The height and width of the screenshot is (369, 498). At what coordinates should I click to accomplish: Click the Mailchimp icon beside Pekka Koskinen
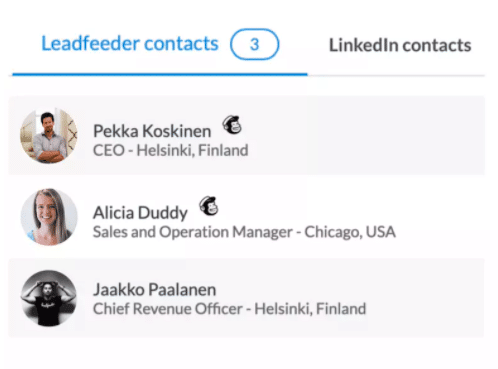pos(232,125)
